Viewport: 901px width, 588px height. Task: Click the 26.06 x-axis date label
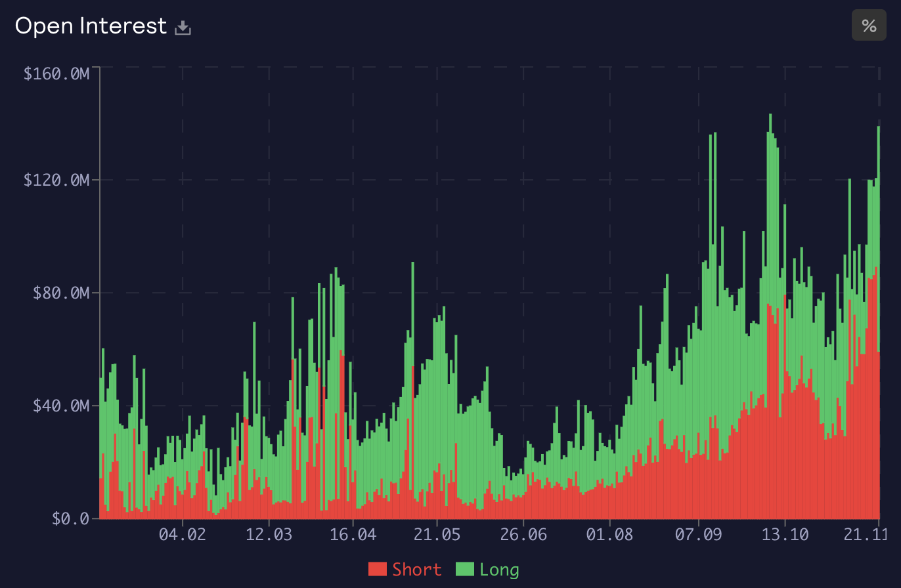(522, 535)
